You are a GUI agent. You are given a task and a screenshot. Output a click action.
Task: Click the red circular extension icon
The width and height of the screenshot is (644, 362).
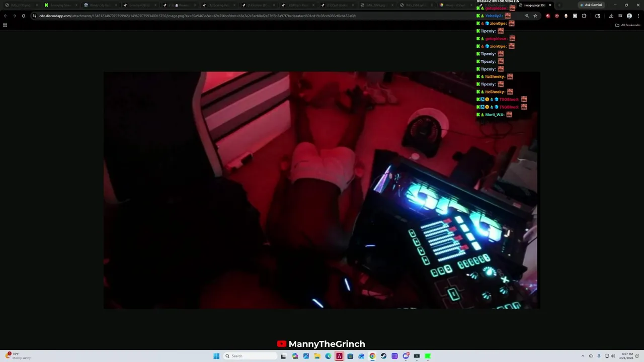pyautogui.click(x=548, y=16)
